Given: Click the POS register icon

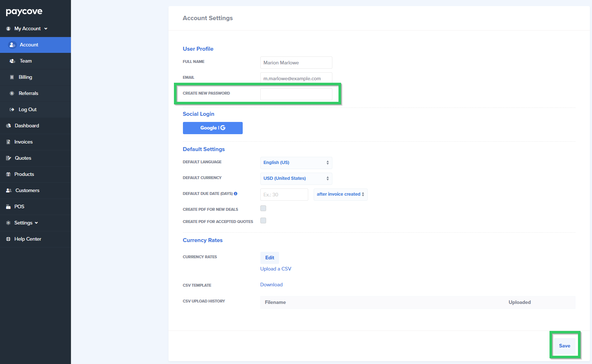Looking at the screenshot, I should pyautogui.click(x=8, y=206).
